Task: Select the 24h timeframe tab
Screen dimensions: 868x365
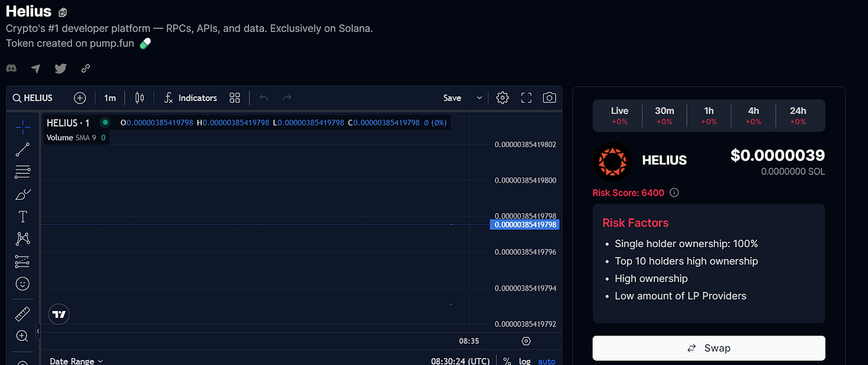Action: (x=798, y=115)
